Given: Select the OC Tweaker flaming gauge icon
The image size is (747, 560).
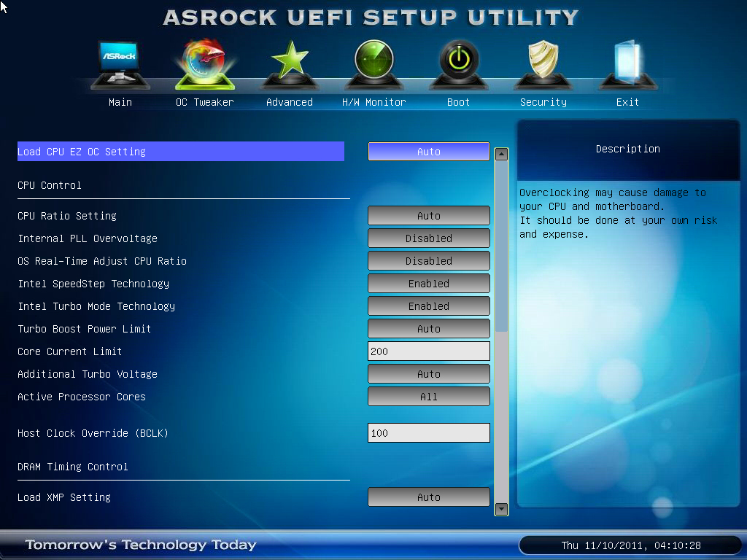Looking at the screenshot, I should (205, 64).
